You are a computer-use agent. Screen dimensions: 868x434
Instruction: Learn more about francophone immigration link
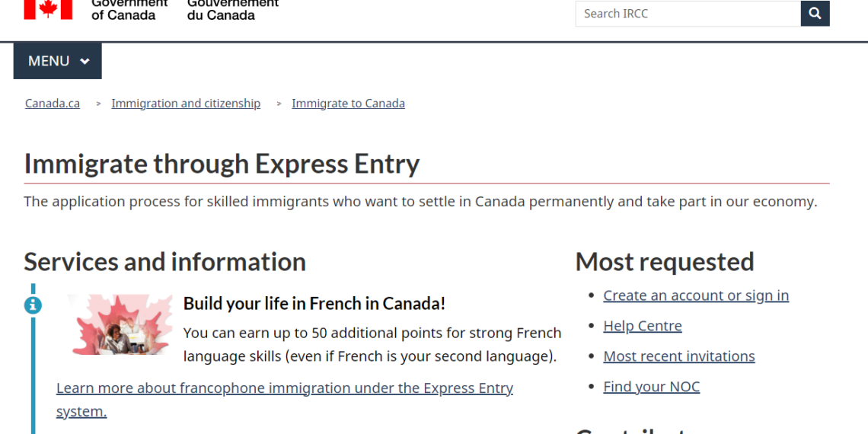coord(284,388)
